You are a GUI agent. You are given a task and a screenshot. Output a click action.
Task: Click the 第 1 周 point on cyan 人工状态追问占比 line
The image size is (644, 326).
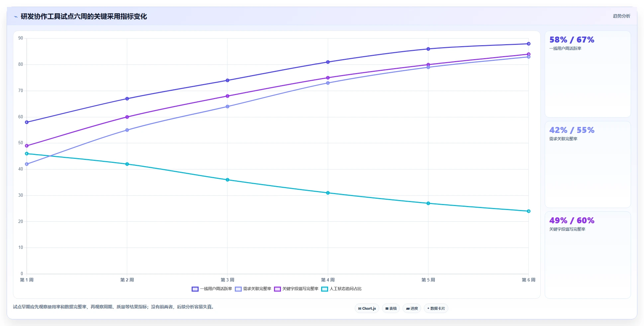27,154
